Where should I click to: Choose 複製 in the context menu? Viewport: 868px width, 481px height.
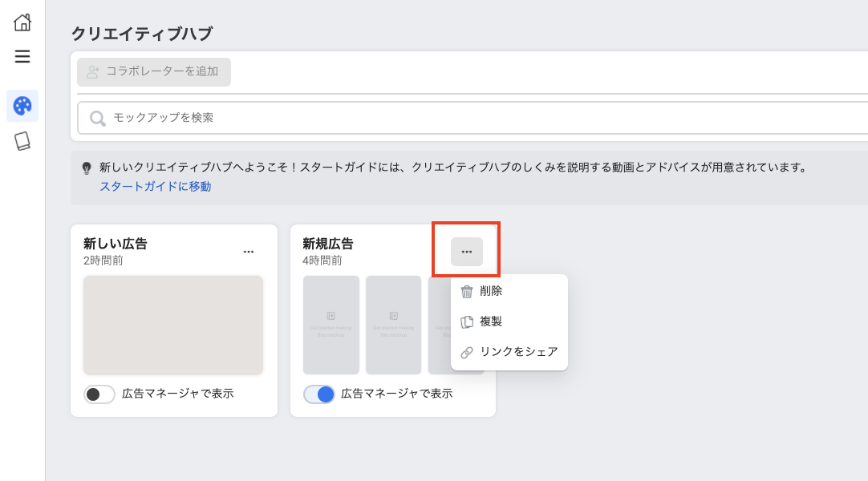tap(491, 321)
